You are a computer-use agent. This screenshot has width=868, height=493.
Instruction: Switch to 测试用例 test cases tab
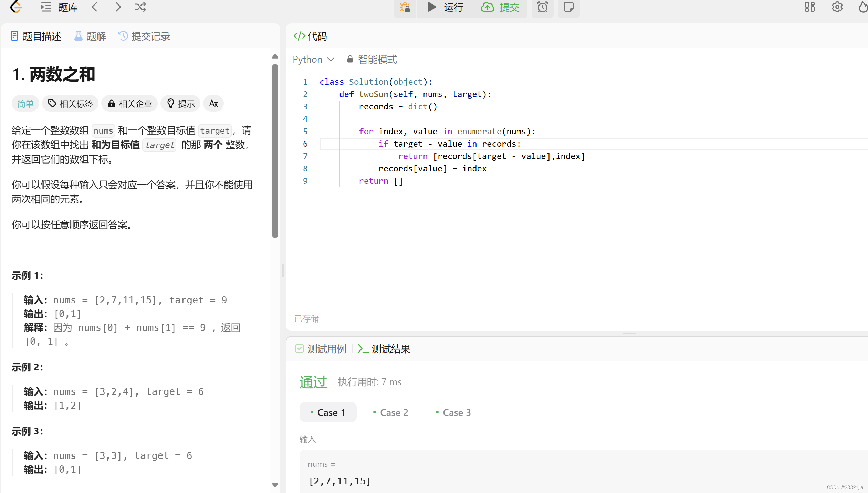tap(321, 349)
